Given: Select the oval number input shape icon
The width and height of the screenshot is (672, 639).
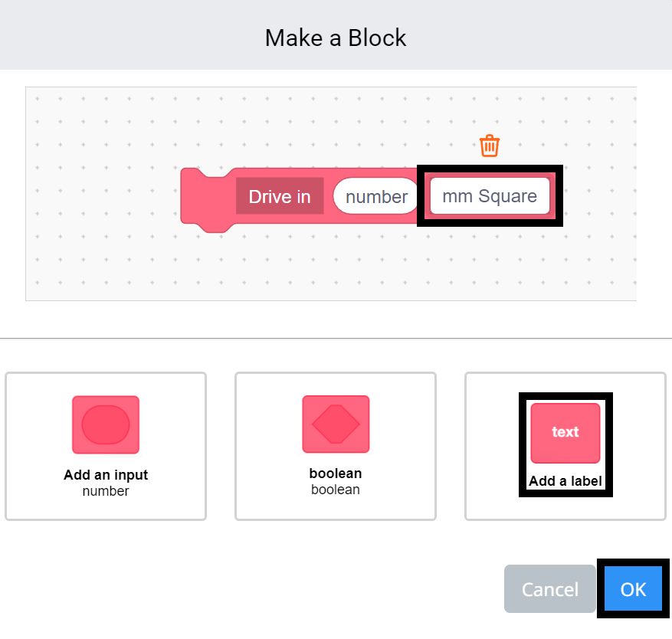Looking at the screenshot, I should [x=105, y=424].
